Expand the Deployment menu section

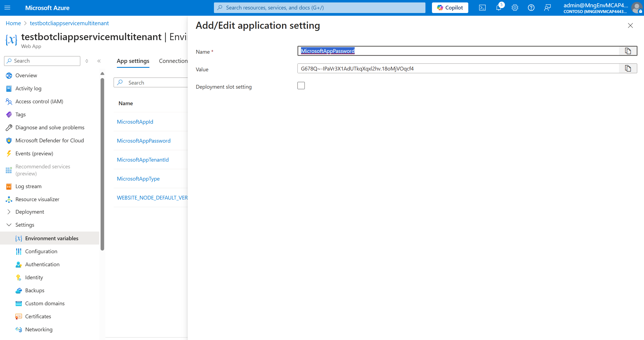(9, 212)
